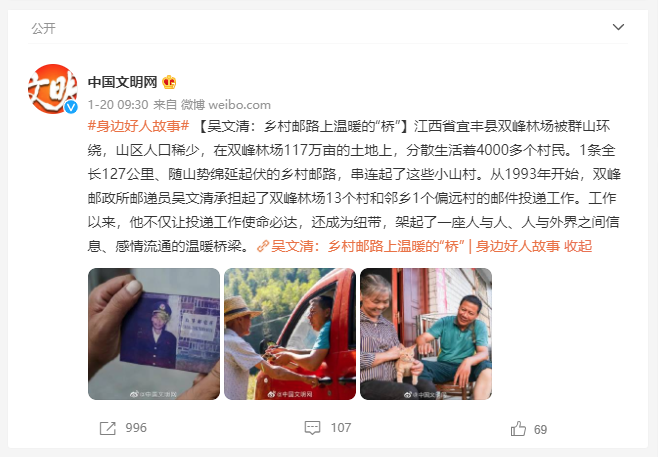Click the repost count 996
This screenshot has width=658, height=457.
tap(136, 428)
